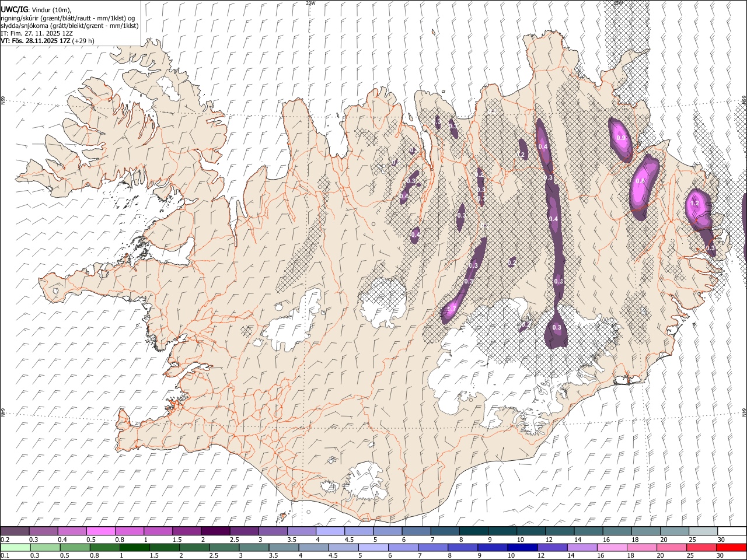Click the dark mauve 0.2 snow legend swatch
The width and height of the screenshot is (747, 560).
15,531
